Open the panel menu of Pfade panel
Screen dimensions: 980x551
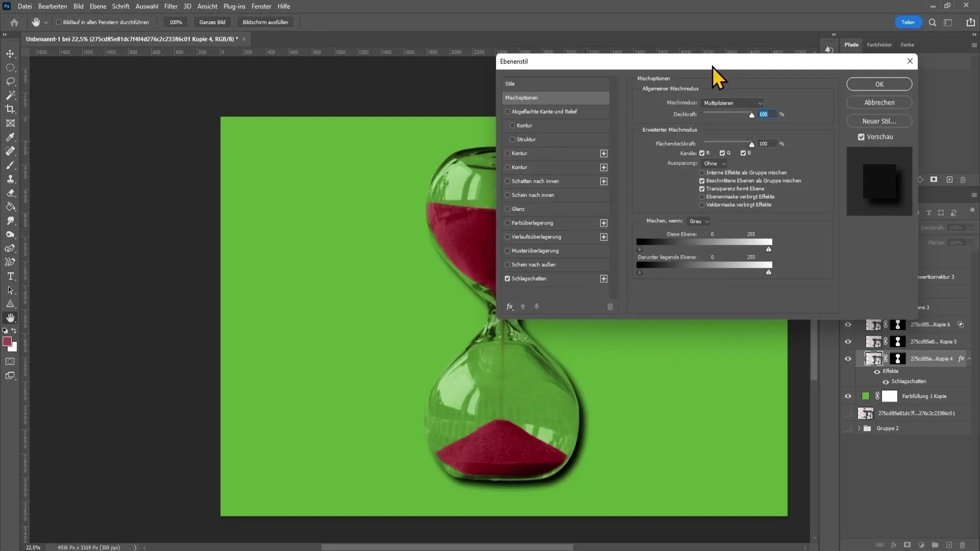pyautogui.click(x=974, y=45)
